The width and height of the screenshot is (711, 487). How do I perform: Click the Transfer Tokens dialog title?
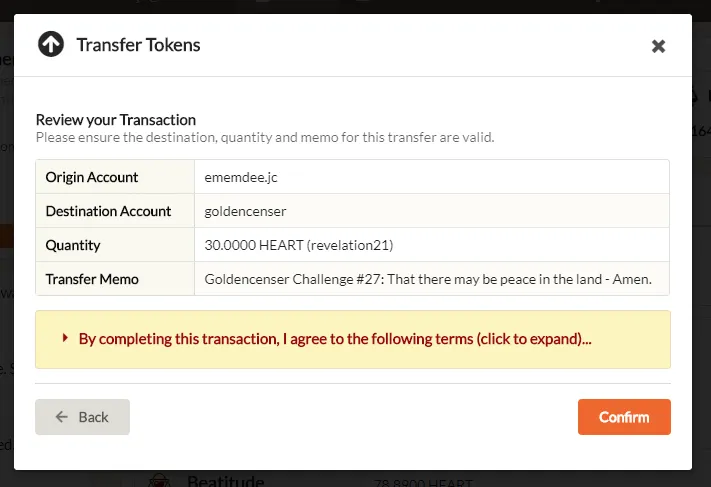click(138, 45)
